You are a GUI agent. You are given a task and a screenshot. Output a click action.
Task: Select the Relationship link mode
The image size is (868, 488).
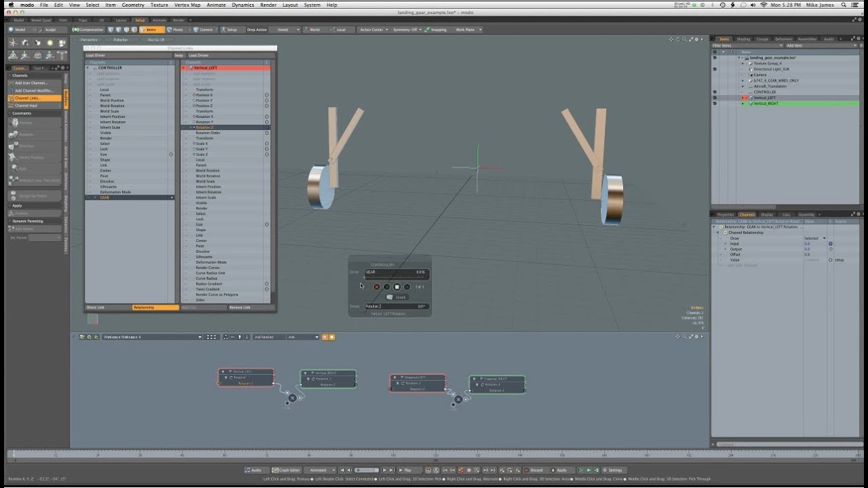coord(155,308)
